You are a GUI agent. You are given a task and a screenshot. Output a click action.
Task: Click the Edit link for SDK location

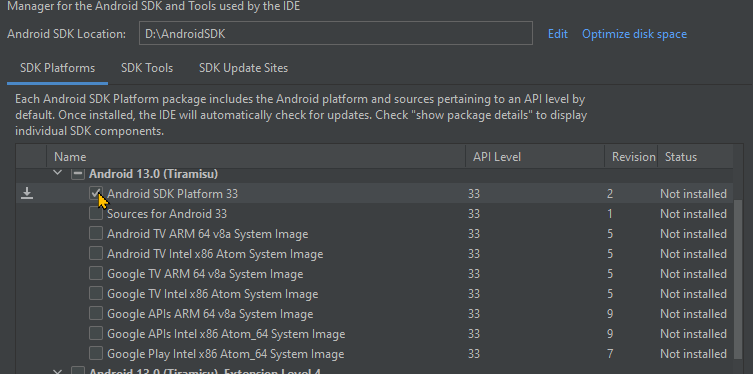(558, 34)
